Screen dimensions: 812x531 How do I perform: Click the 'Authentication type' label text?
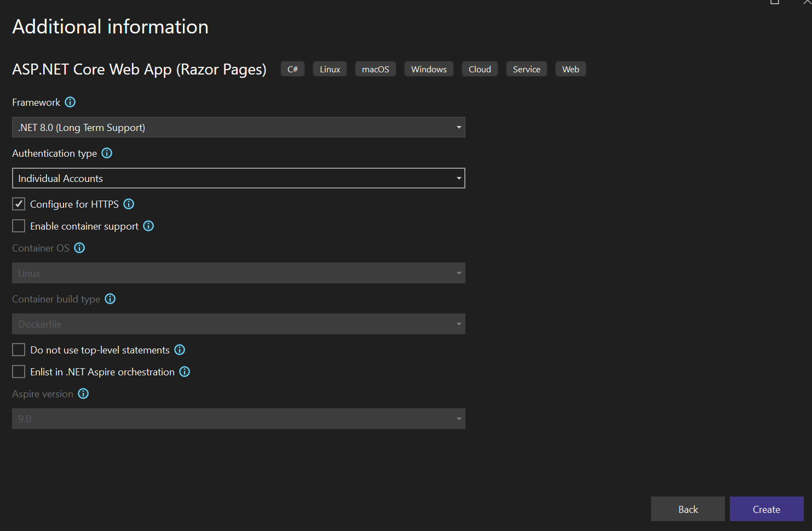coord(55,153)
